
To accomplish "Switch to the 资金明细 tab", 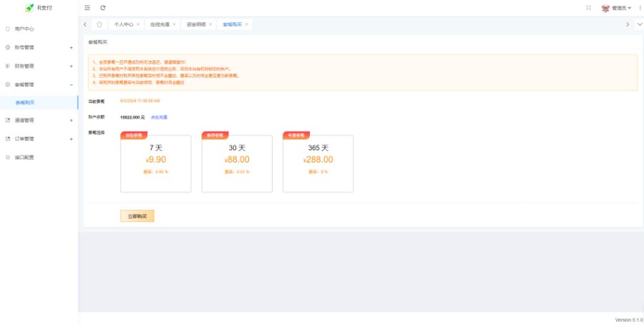I will click(196, 24).
